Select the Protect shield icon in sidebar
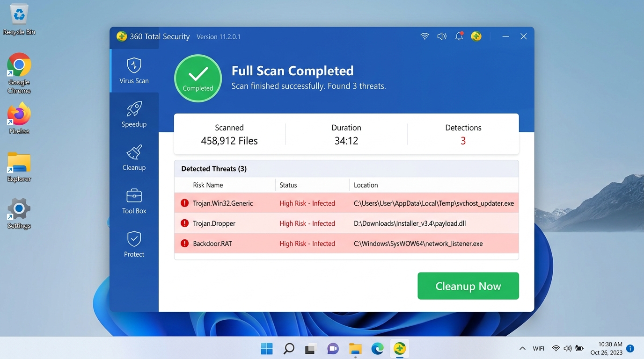644x359 pixels. pyautogui.click(x=134, y=239)
